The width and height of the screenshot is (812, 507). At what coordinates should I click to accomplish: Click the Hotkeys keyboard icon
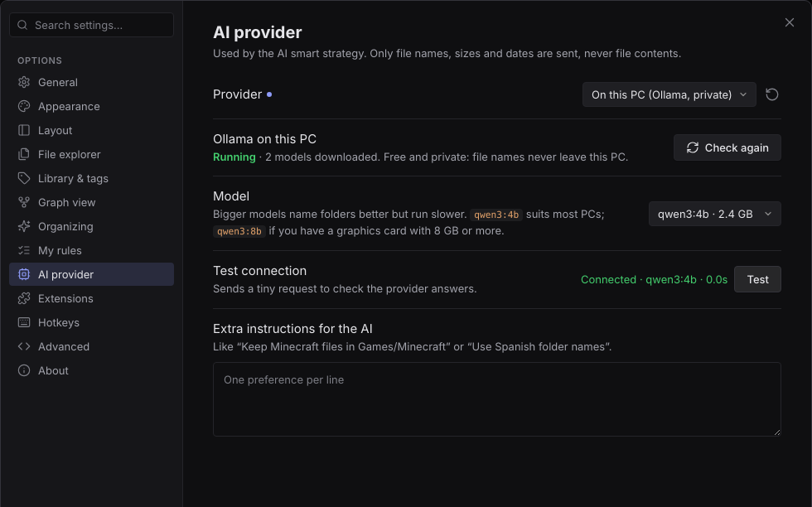[24, 322]
